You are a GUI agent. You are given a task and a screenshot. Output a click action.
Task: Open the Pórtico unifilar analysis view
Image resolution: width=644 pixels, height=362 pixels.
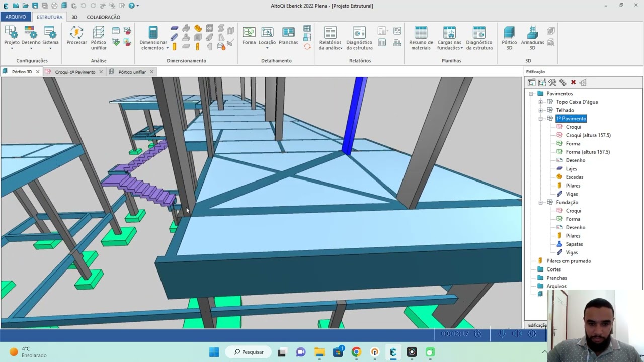click(x=99, y=38)
